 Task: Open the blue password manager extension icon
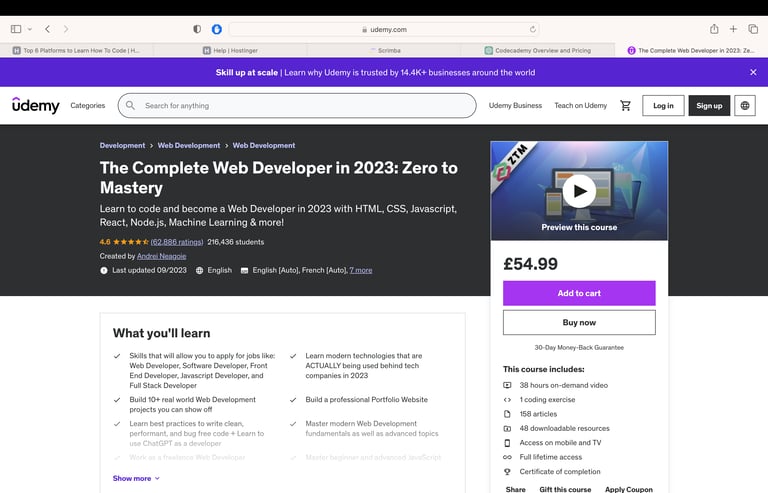pyautogui.click(x=216, y=29)
